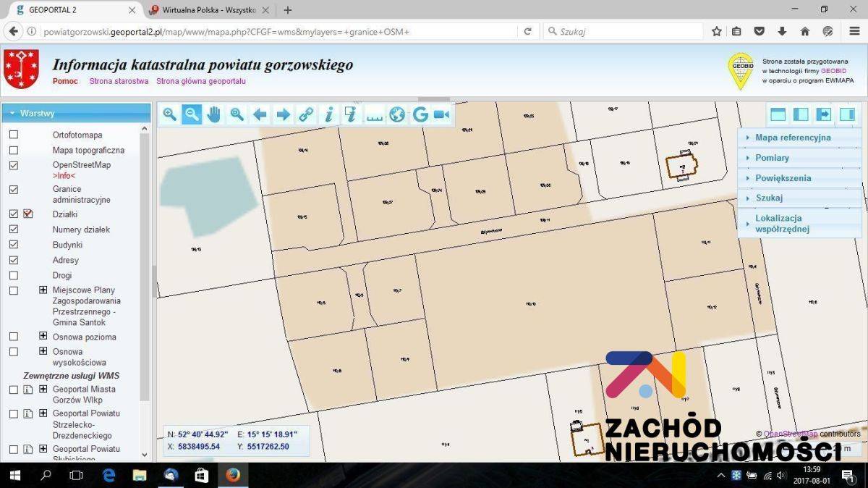
Task: Enable the Ortofotomapa layer checkbox
Action: [14, 135]
